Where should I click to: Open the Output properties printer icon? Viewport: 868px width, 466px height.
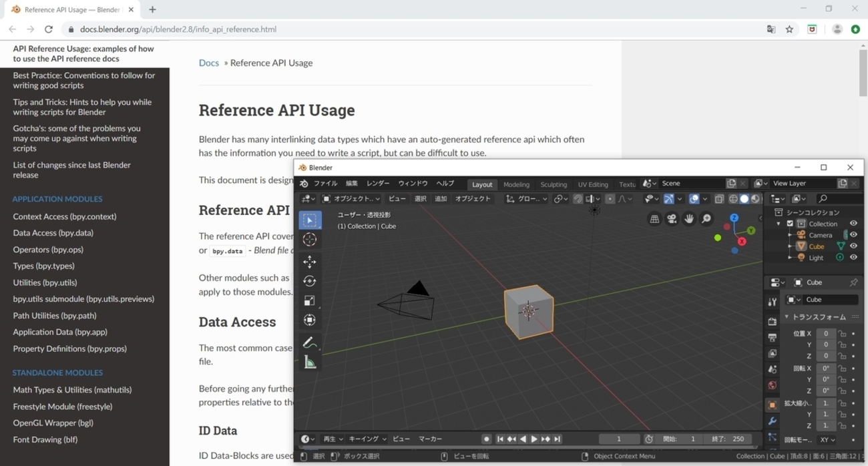[773, 338]
